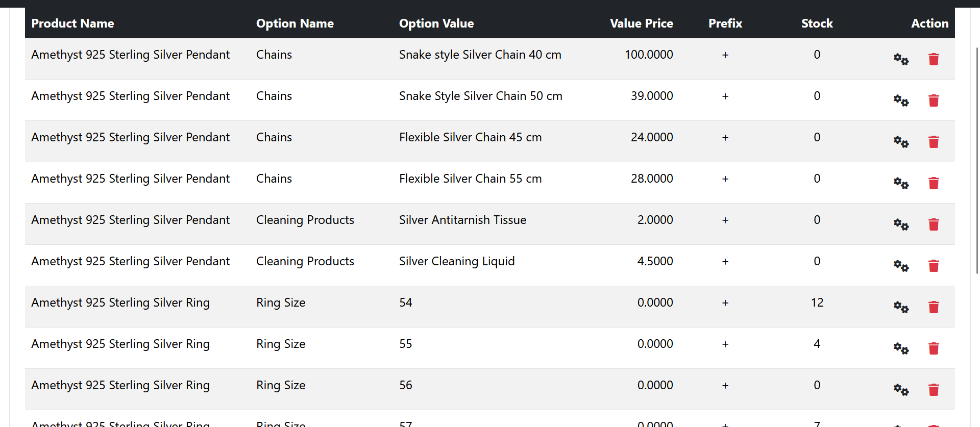This screenshot has width=980, height=427.
Task: Open gear settings for Flexible Silver Chain 55 cm
Action: [x=901, y=183]
